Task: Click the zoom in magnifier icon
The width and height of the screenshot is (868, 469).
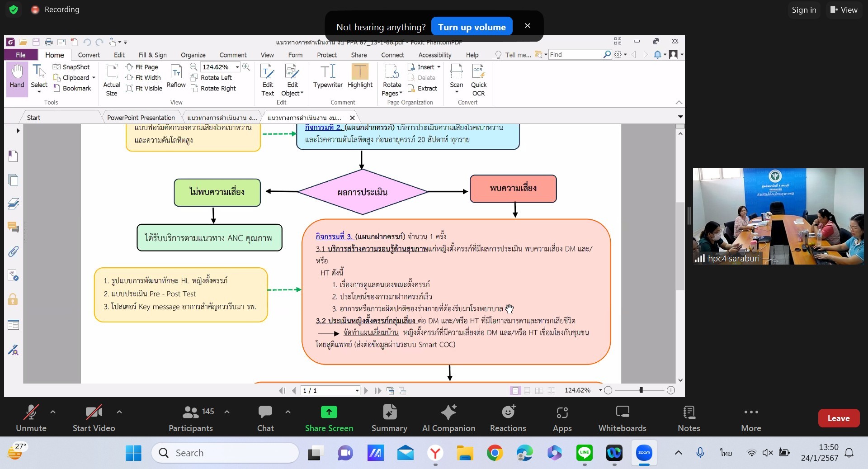Action: pos(246,67)
